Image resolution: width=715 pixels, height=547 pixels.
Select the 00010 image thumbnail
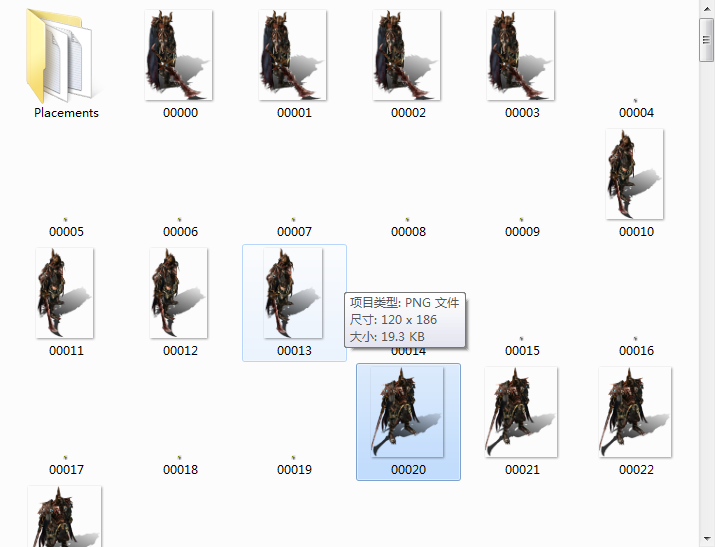[635, 174]
